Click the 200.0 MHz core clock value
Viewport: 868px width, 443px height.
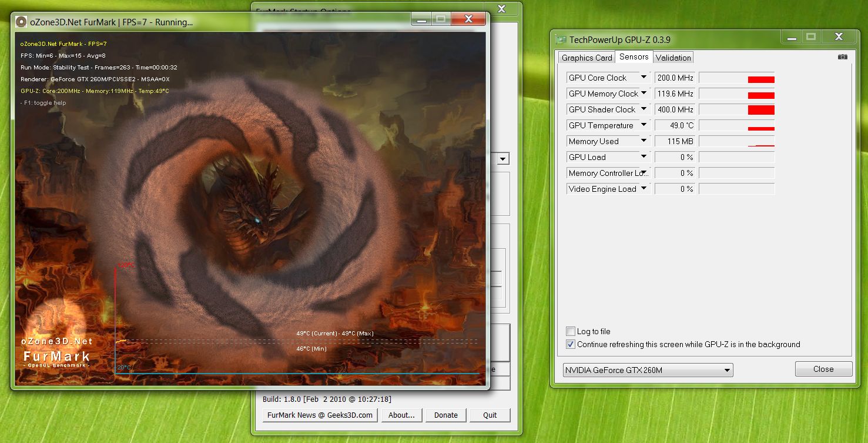click(x=675, y=78)
